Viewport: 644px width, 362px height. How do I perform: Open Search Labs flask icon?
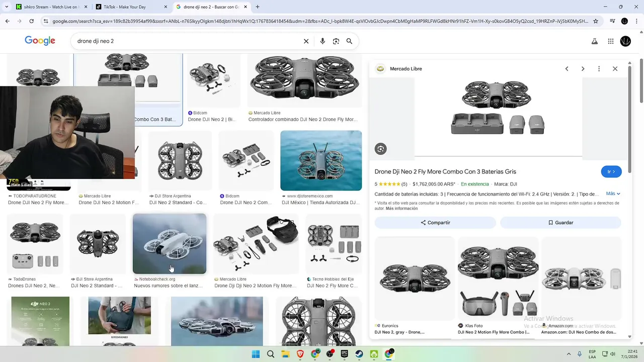[x=595, y=41]
